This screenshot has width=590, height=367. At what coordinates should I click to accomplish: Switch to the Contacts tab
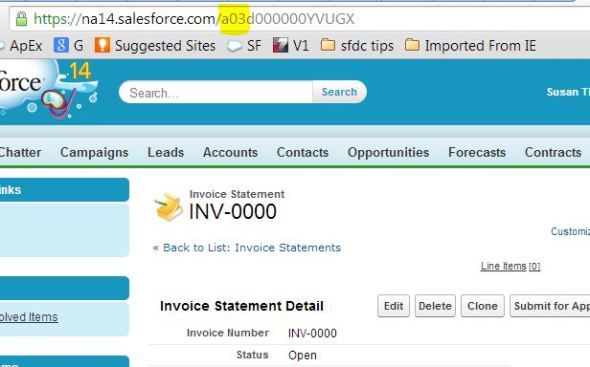coord(303,152)
